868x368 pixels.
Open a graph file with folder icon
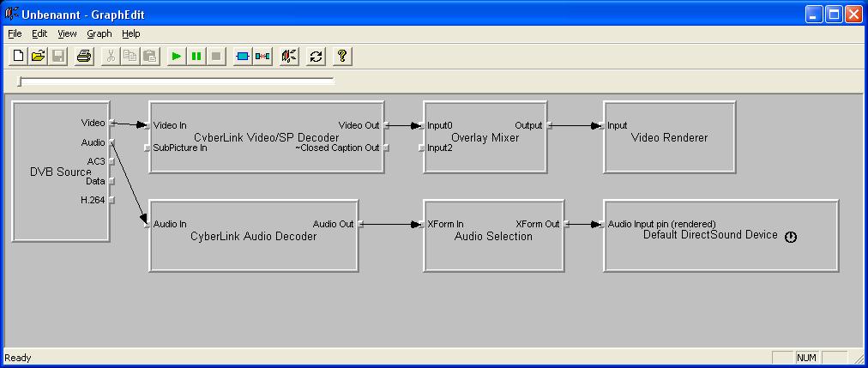[38, 57]
